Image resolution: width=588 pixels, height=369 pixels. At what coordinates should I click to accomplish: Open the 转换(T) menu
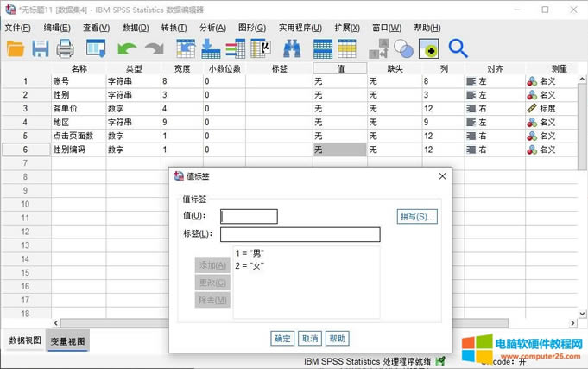click(x=175, y=28)
